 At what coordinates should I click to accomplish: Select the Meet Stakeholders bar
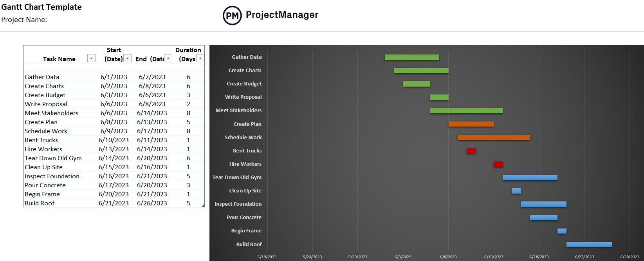pos(466,110)
